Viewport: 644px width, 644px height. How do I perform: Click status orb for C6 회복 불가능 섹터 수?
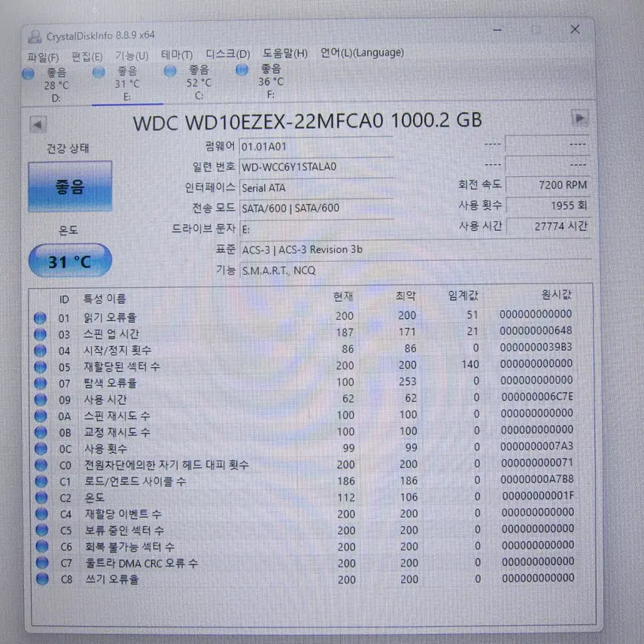click(42, 546)
